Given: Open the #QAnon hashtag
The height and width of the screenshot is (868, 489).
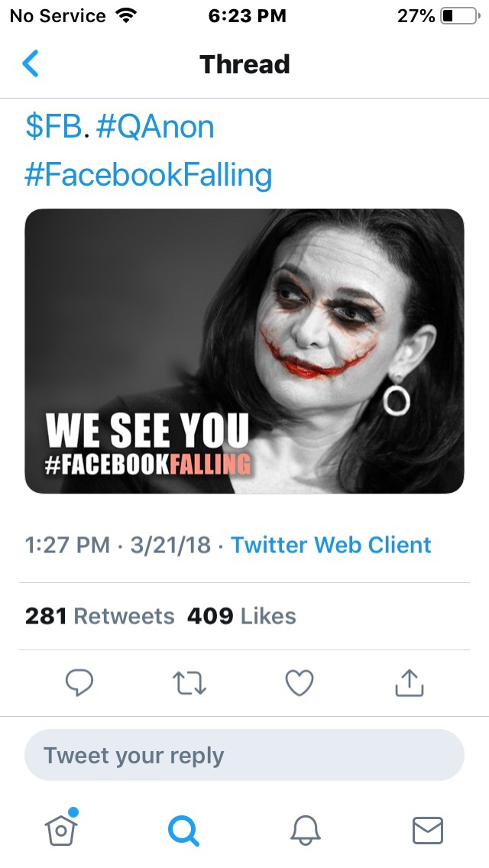Looking at the screenshot, I should click(x=155, y=127).
